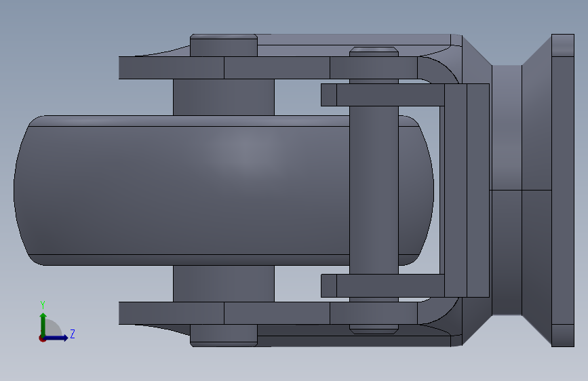Screen dimensions: 588x381
Task: Select the V-groove neck beside the end flange
Action: 507,190
